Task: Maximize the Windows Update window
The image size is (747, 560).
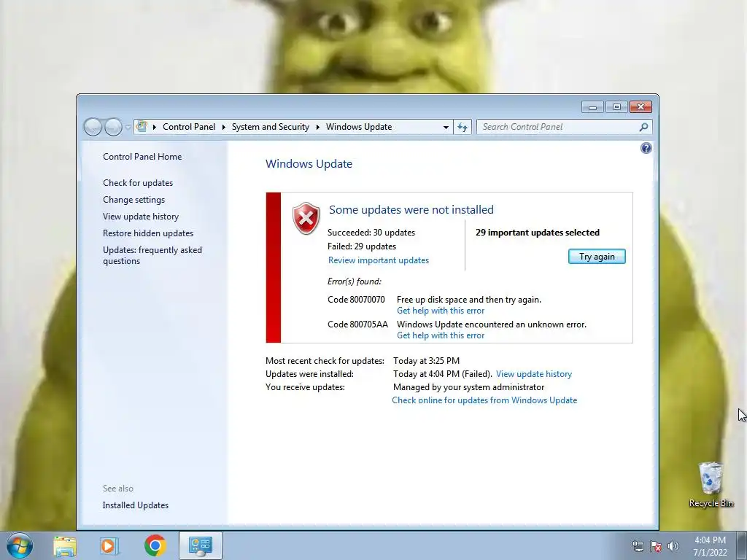Action: pyautogui.click(x=616, y=107)
